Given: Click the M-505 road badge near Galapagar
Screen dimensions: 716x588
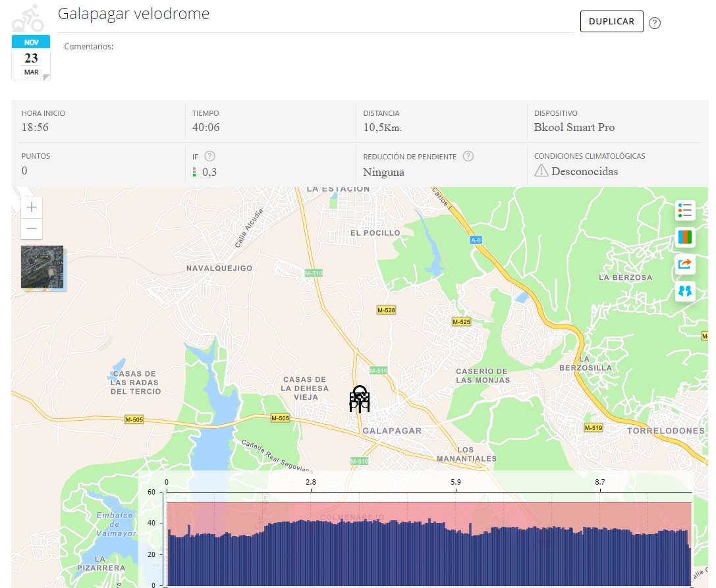Looking at the screenshot, I should [x=281, y=417].
